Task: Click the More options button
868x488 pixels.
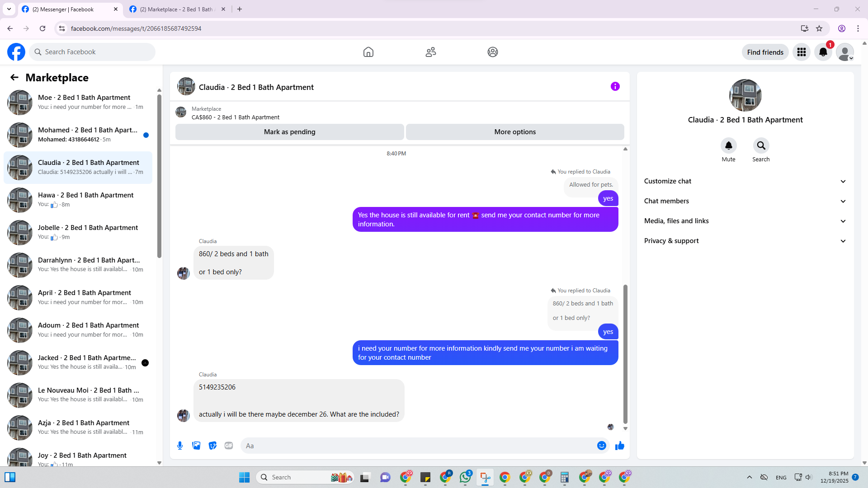Action: click(514, 132)
